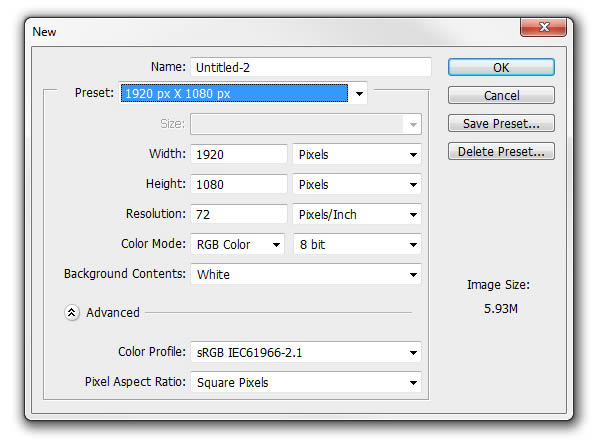Click the OK button

[x=501, y=67]
